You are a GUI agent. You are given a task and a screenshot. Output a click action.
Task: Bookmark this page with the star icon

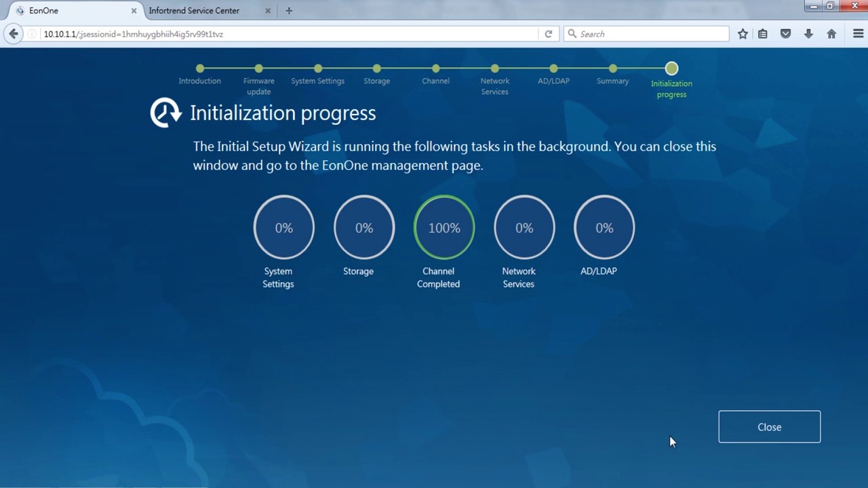743,34
